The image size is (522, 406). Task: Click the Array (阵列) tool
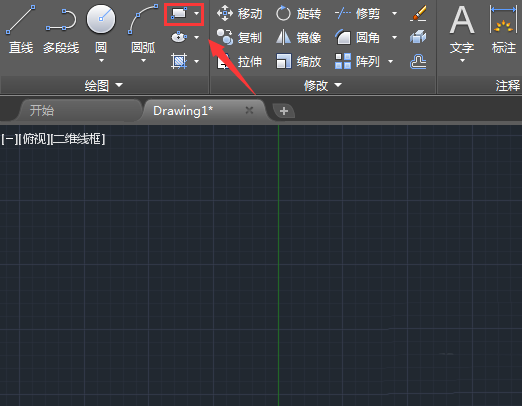pos(357,62)
